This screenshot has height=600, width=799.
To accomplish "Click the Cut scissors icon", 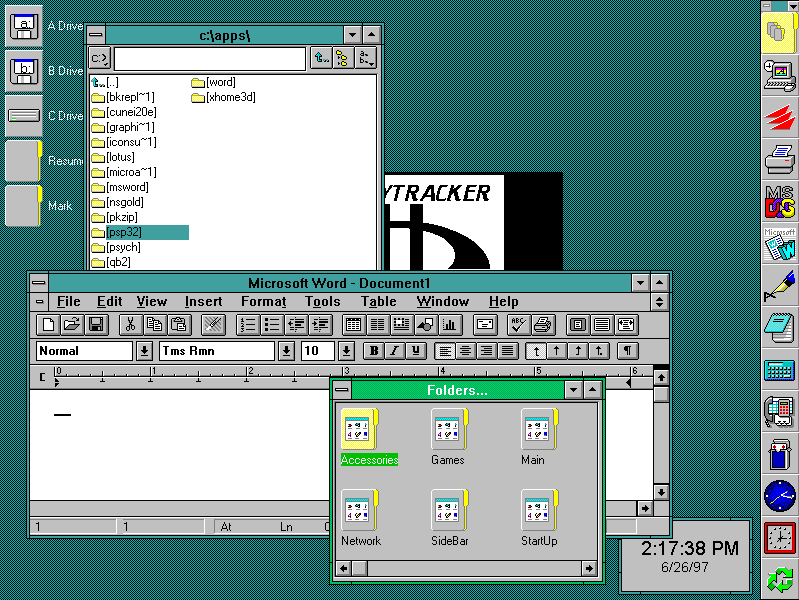I will tap(129, 324).
